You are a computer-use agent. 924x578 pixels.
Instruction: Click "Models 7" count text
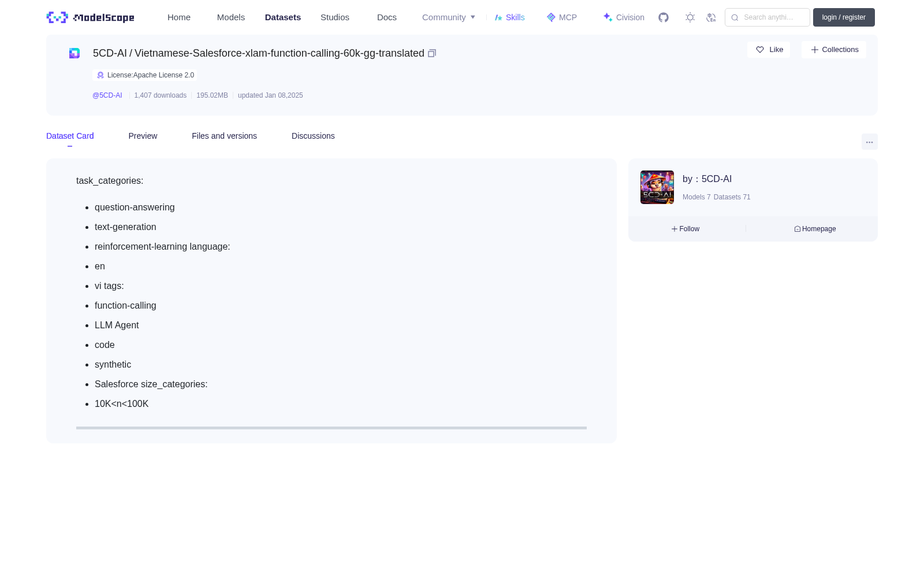click(x=696, y=197)
